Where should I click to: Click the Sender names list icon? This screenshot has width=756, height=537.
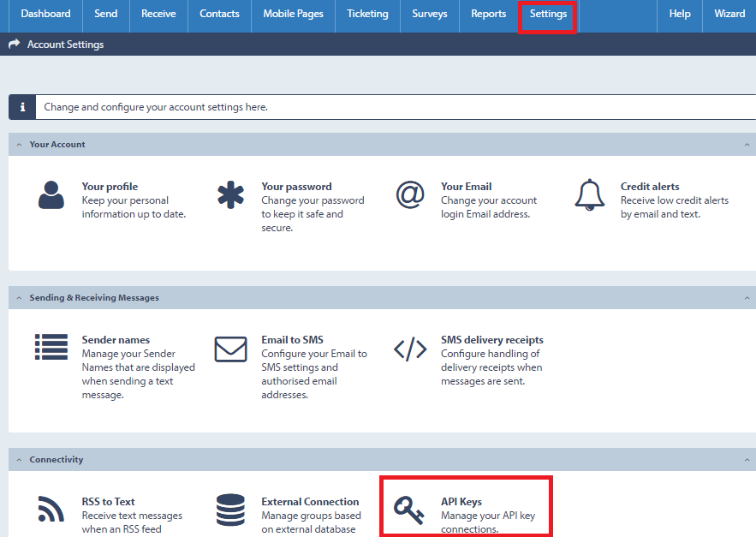[51, 347]
